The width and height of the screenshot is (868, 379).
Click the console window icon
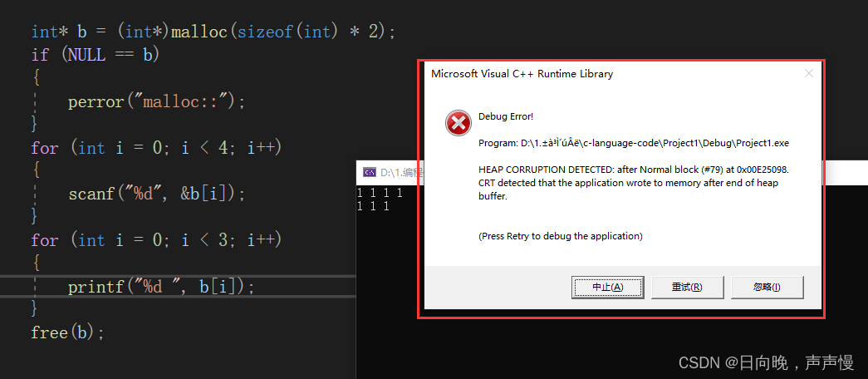coord(370,172)
